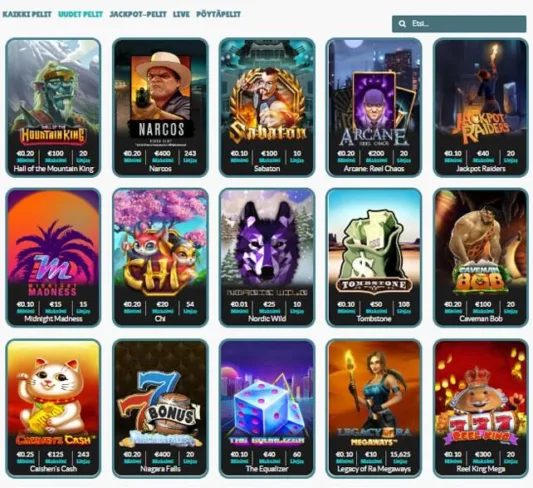Click into the Etsi search field
The image size is (533, 488).
(x=459, y=24)
